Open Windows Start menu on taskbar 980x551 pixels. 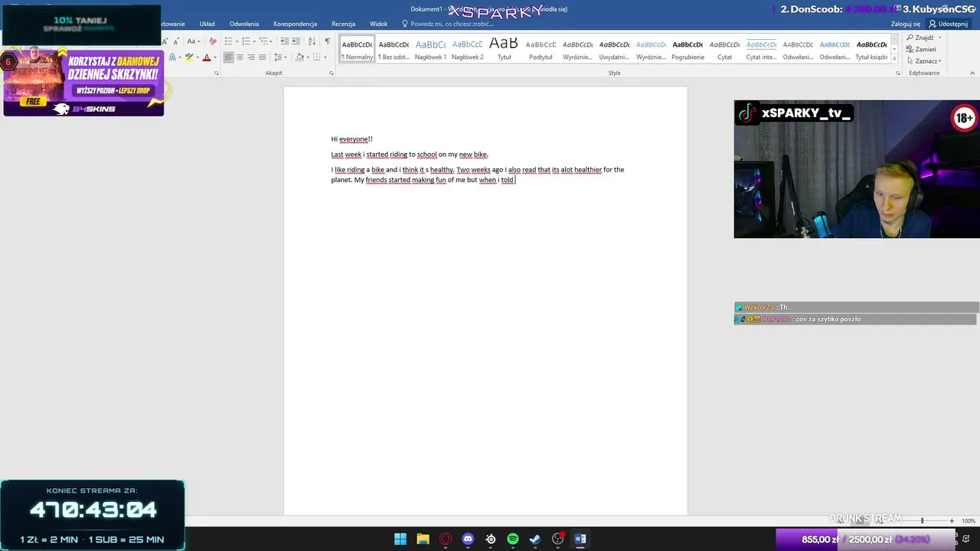pos(400,539)
